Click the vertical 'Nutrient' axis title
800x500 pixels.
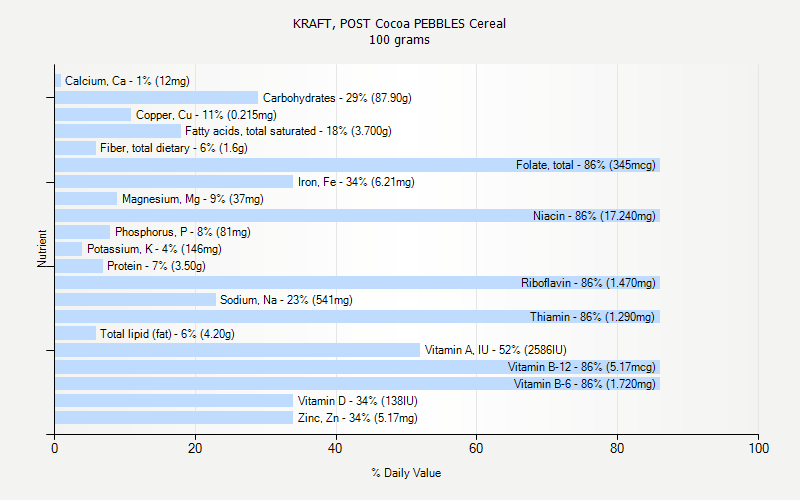[42, 248]
